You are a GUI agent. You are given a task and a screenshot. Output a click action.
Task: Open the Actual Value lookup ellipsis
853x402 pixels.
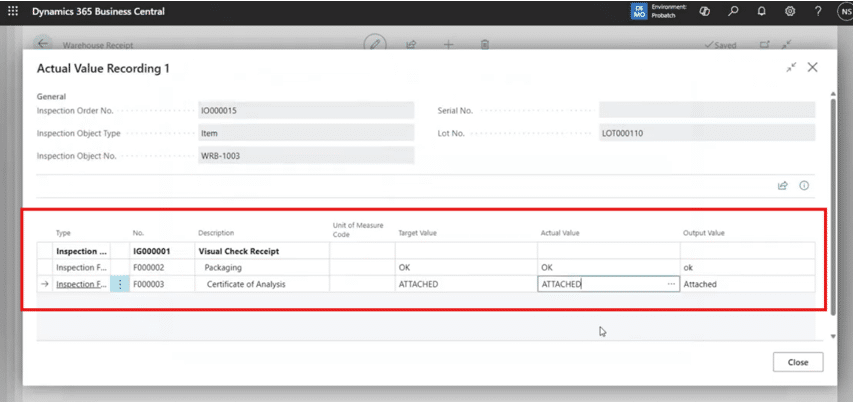point(671,284)
